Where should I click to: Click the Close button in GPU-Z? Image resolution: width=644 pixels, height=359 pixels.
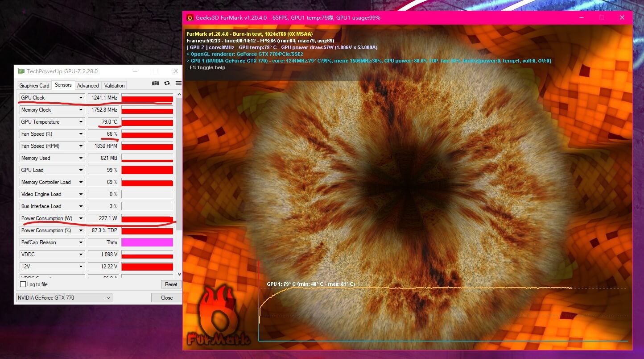(167, 298)
